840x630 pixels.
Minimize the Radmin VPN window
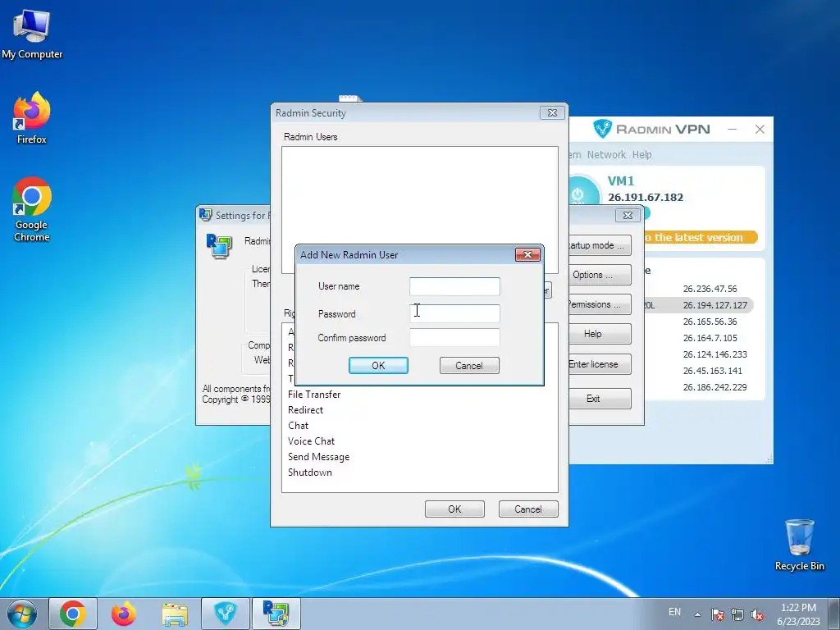click(x=733, y=129)
